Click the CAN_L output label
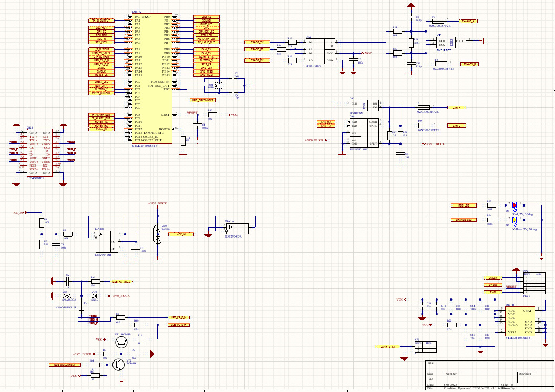 click(457, 125)
